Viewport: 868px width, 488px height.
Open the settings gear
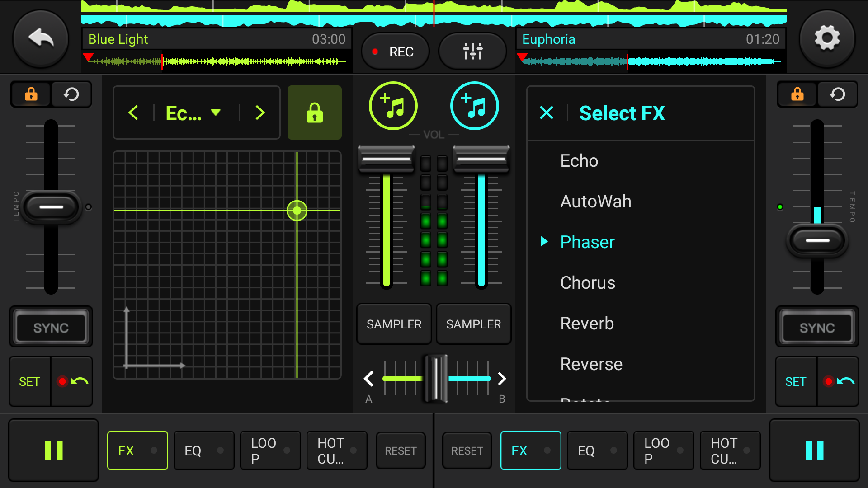point(827,38)
